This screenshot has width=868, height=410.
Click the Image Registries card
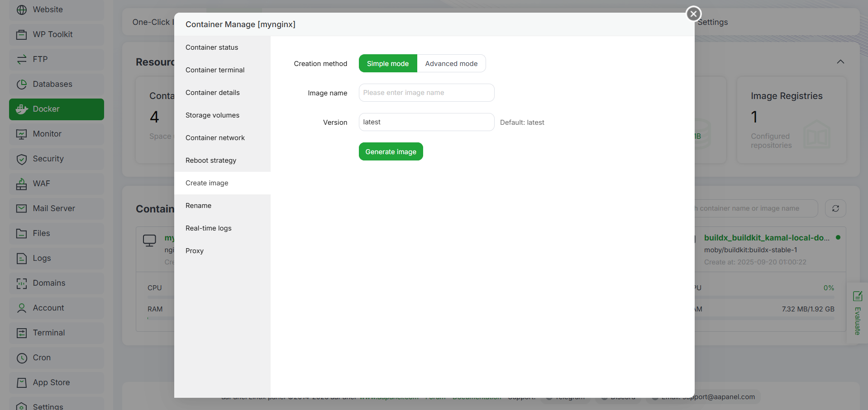click(x=792, y=120)
